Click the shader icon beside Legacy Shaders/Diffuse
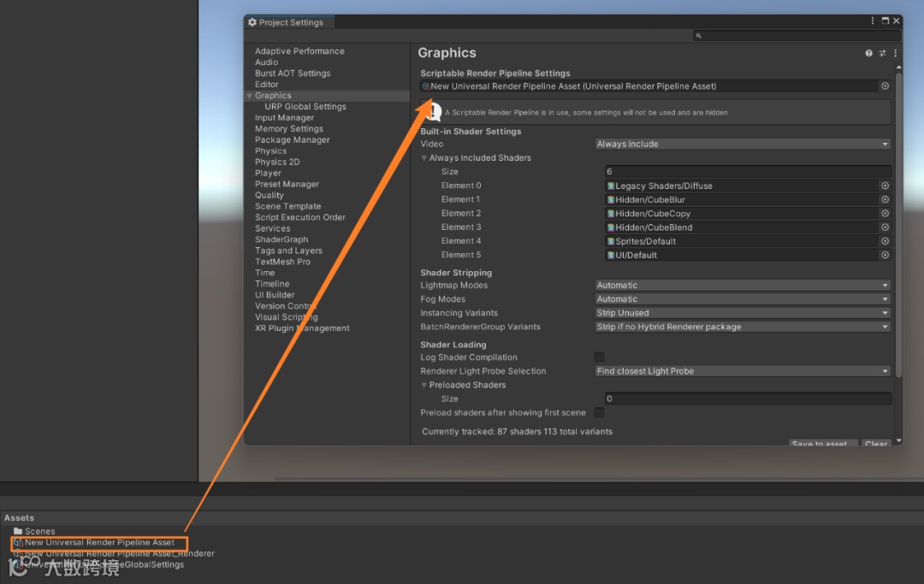 pos(611,186)
